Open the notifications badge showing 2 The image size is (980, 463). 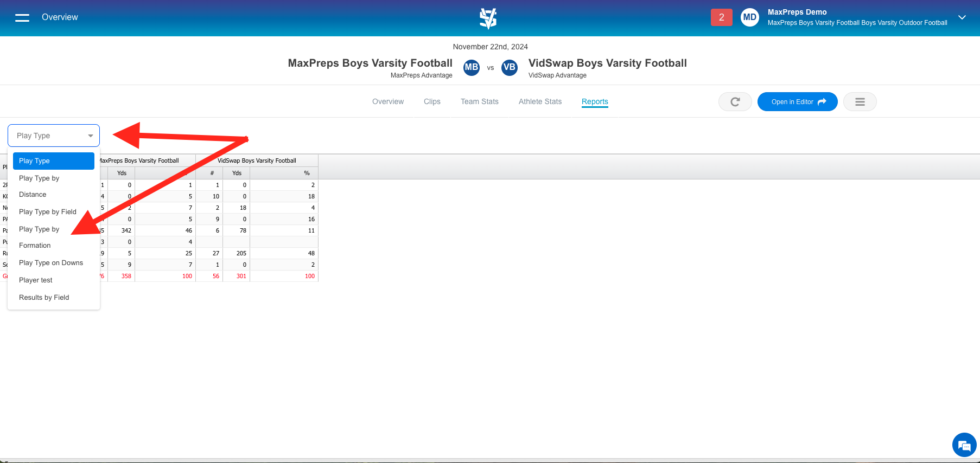pyautogui.click(x=721, y=17)
